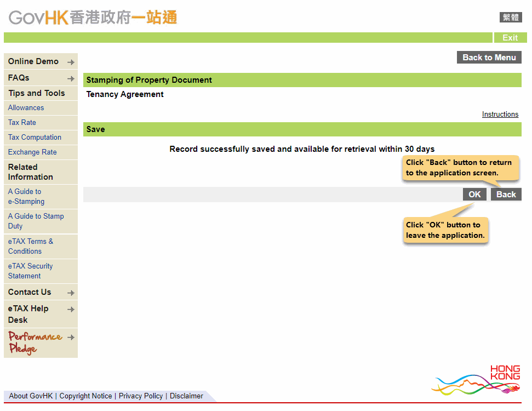Expand the FAQs arrow icon
Screen dimensions: 532x411
71,78
